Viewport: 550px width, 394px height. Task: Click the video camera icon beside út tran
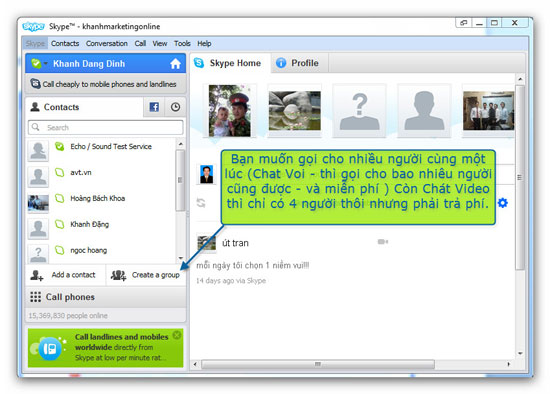[383, 242]
